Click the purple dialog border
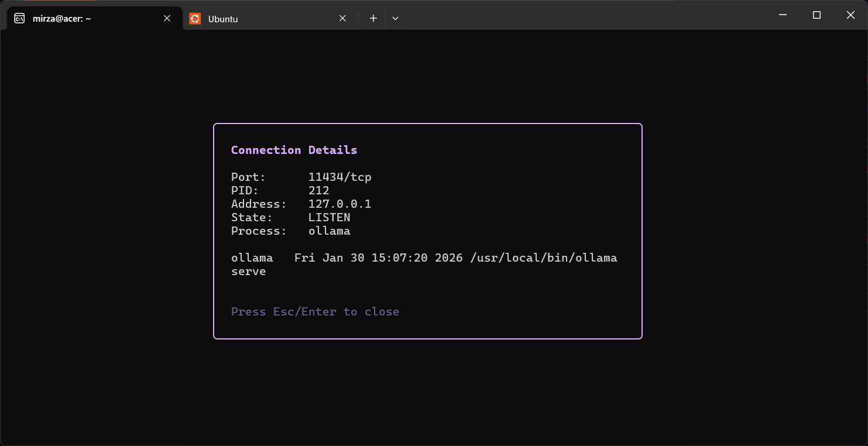This screenshot has height=446, width=868. click(427, 123)
